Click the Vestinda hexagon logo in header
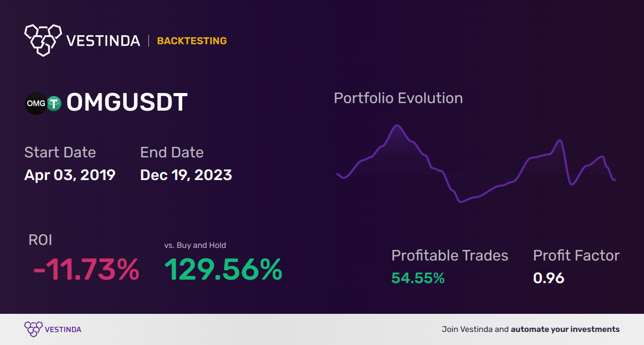Screen dimensions: 644x345 point(43,40)
